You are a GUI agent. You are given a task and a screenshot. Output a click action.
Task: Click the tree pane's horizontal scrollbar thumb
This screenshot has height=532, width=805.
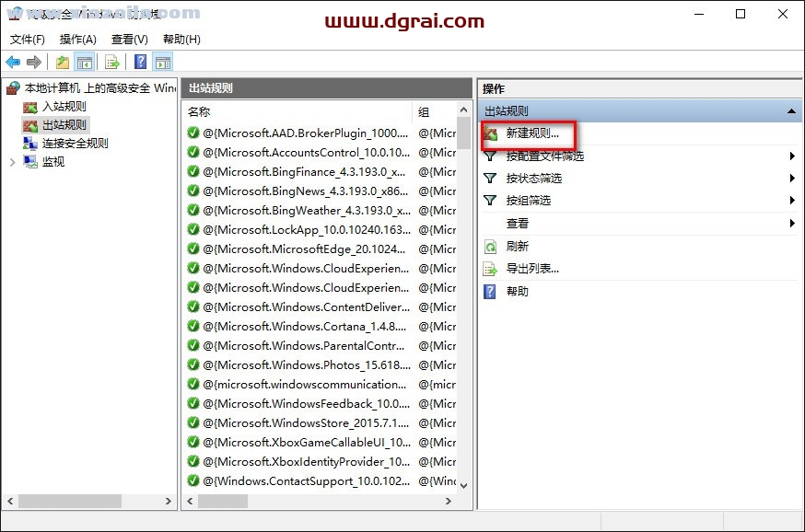tap(70, 501)
